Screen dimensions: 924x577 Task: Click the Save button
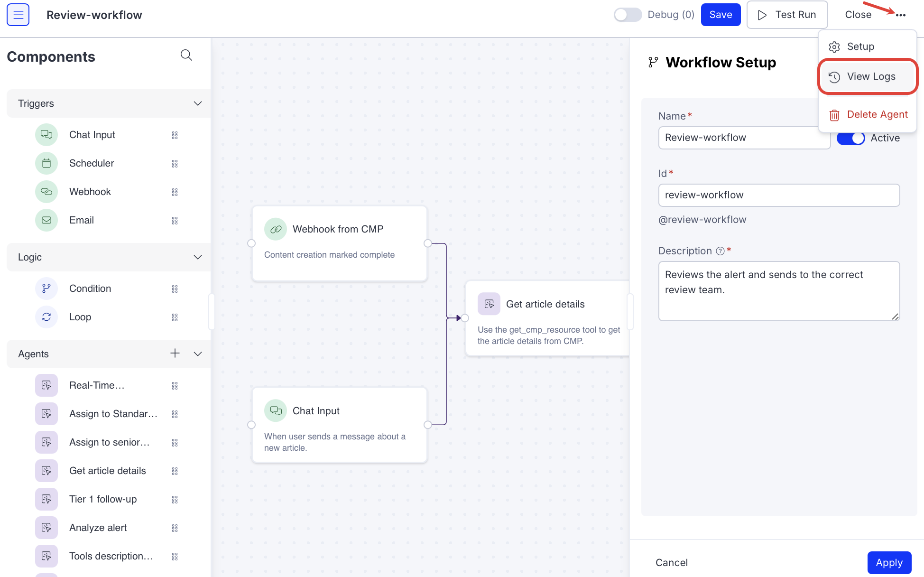click(x=720, y=15)
